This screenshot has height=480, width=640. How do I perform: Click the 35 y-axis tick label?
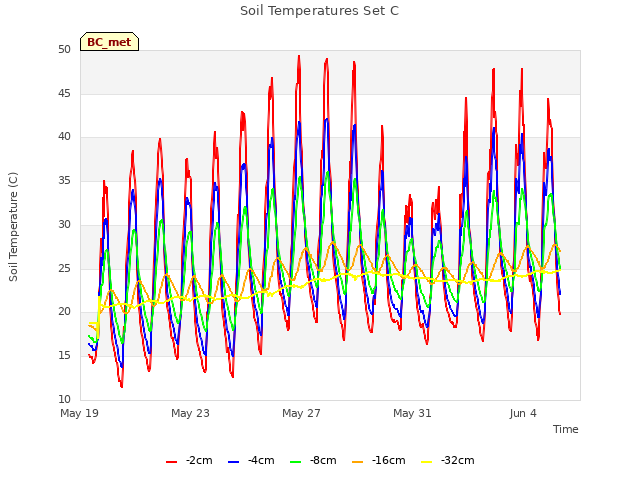(x=64, y=180)
